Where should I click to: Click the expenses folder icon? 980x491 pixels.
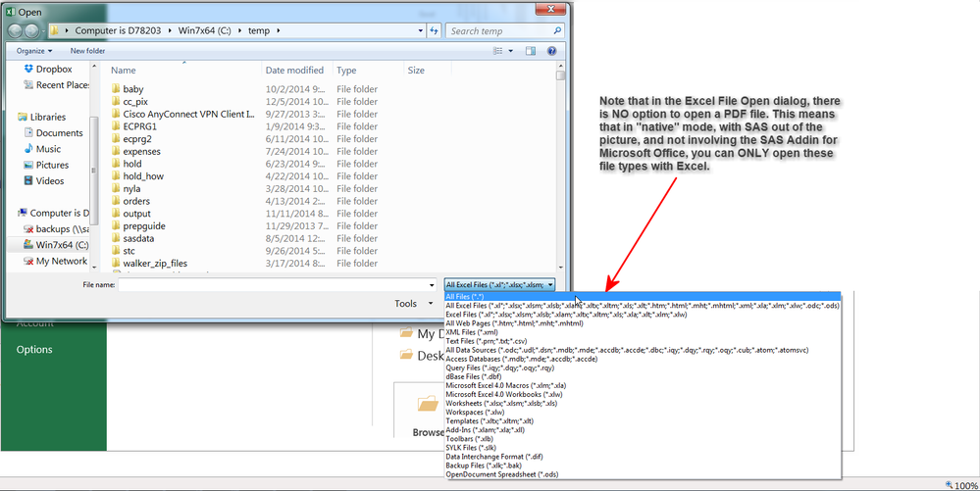[116, 151]
